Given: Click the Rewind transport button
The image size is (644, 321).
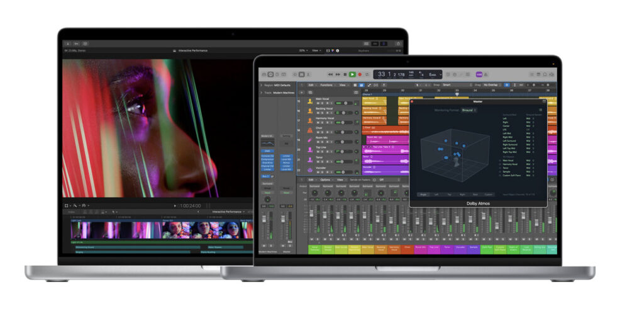Looking at the screenshot, I should [x=330, y=74].
